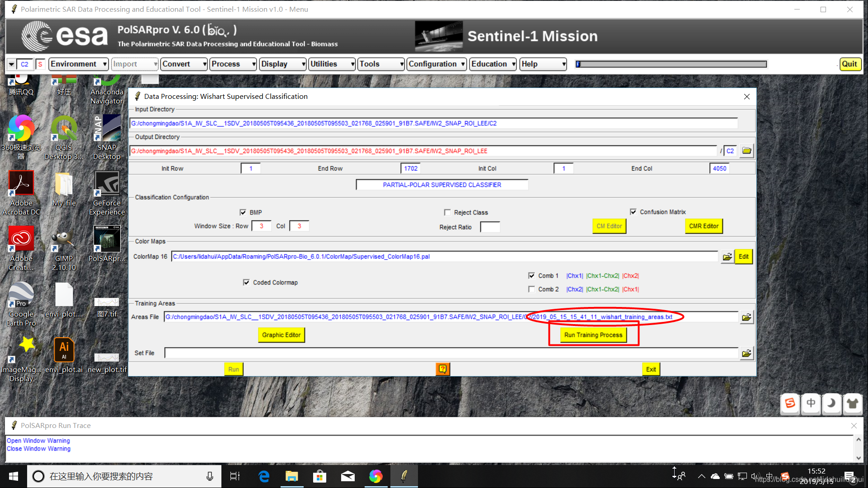Expand the Configuration dropdown menu
The image size is (868, 488).
(436, 64)
